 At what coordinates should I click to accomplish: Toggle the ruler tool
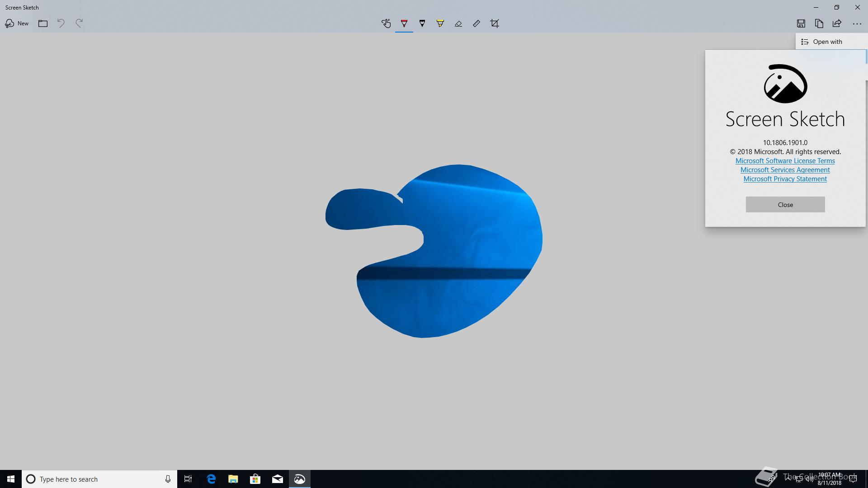[x=476, y=23]
